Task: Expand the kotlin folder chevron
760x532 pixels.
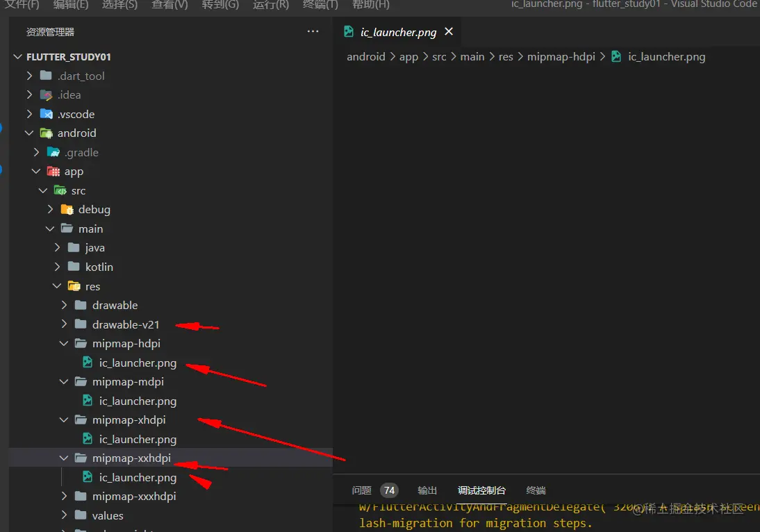Action: pos(57,267)
